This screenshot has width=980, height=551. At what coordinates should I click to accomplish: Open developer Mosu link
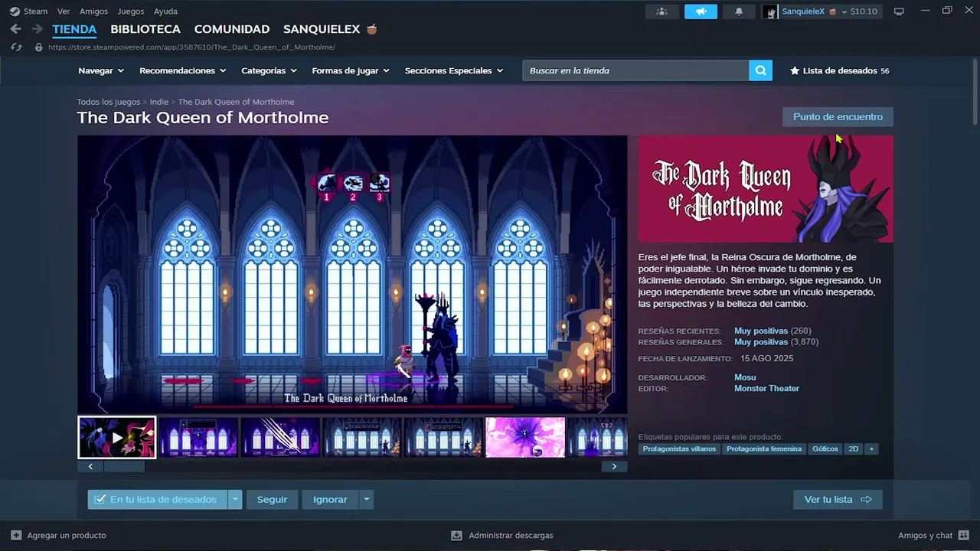[745, 377]
